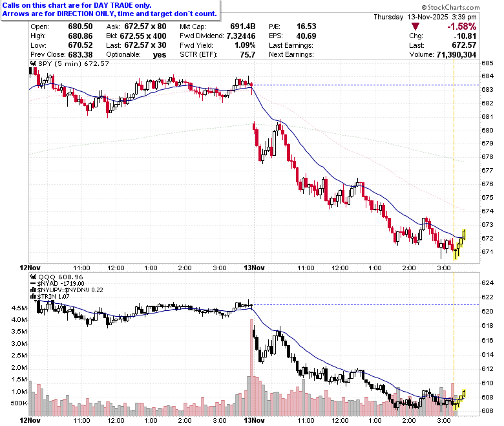Screen dimensions: 504x426
Task: Click the P/E value 16.53
Action: (306, 27)
